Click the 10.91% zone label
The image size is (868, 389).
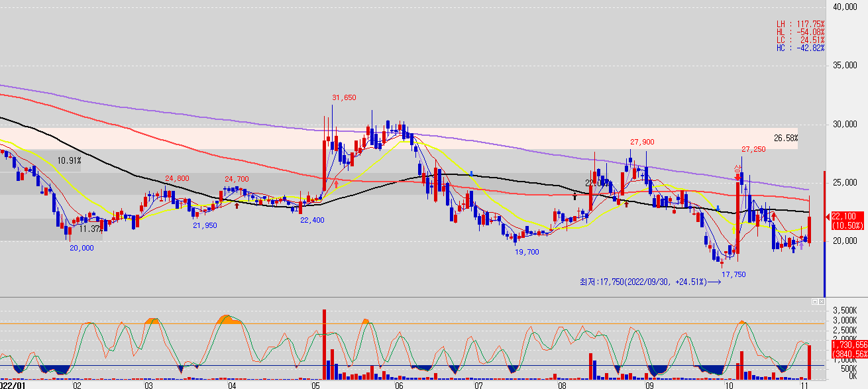[69, 160]
